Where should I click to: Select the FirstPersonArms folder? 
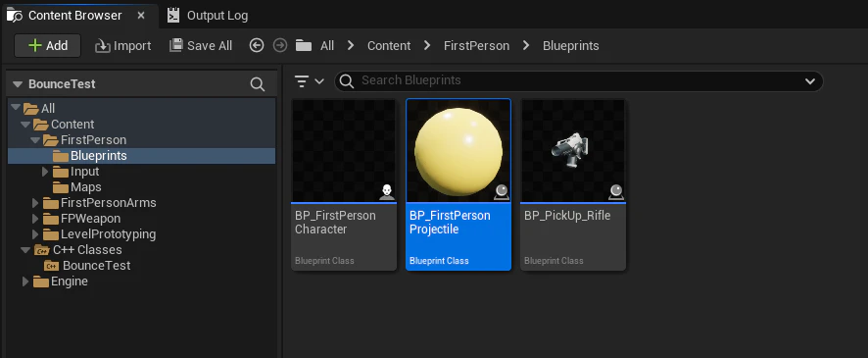109,203
